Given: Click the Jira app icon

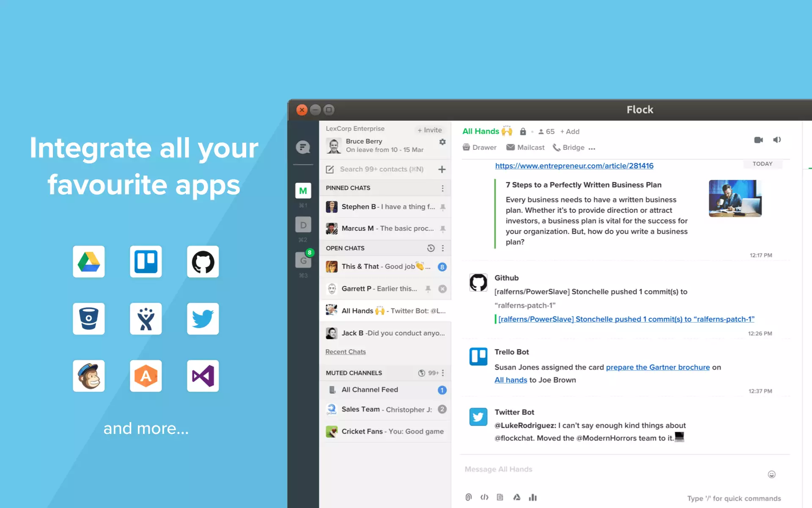Looking at the screenshot, I should tap(146, 319).
